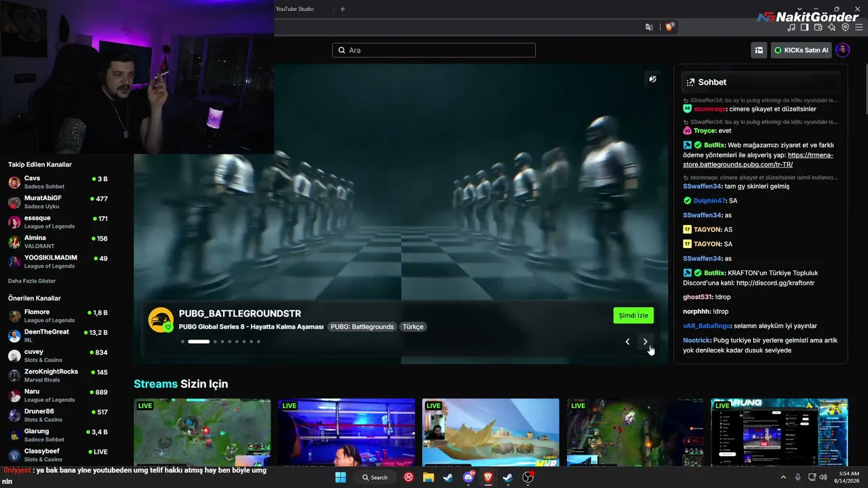Open the esssque channel avatar

click(14, 222)
